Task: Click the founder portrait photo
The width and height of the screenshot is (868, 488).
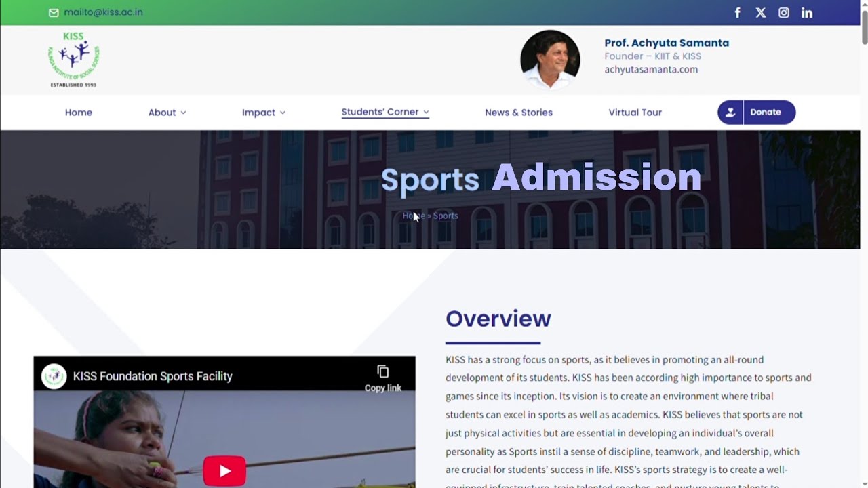Action: [x=550, y=60]
